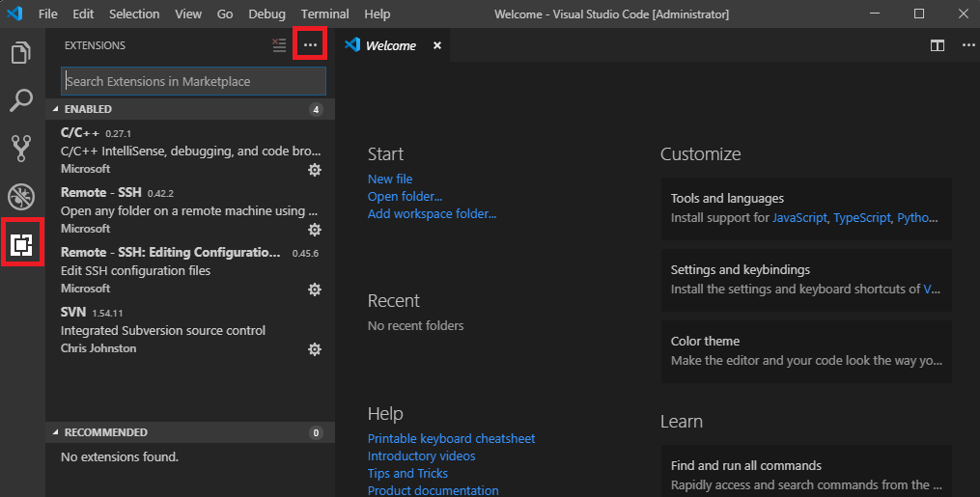Select the Remote - SSH extension entry
The width and height of the screenshot is (980, 497).
point(190,210)
